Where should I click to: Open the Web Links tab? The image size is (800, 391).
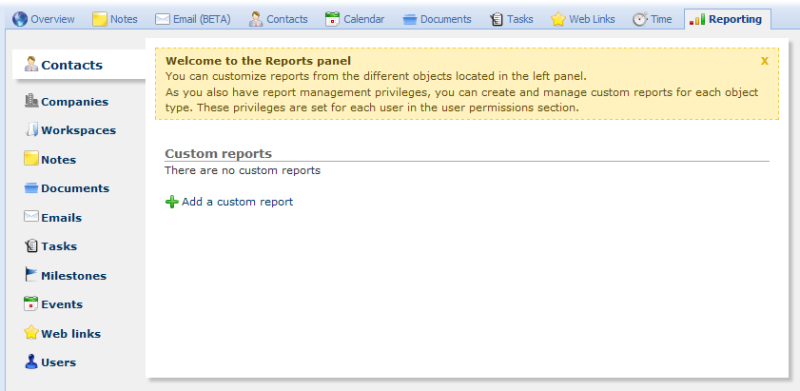(583, 19)
